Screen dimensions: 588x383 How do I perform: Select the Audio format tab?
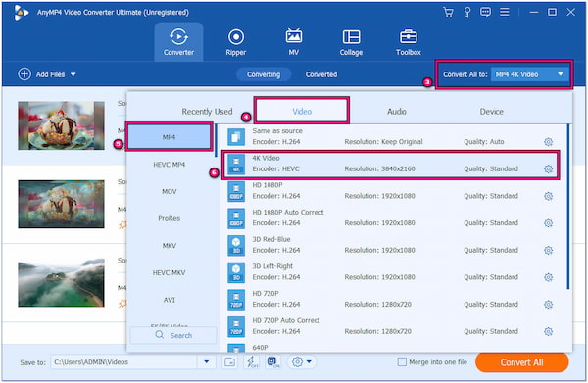[397, 112]
